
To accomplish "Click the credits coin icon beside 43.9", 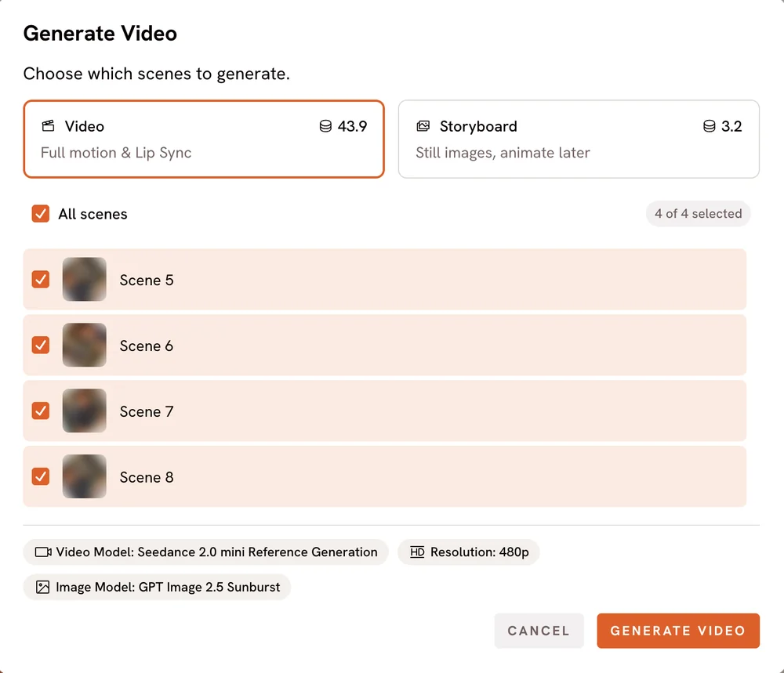I will (x=325, y=126).
